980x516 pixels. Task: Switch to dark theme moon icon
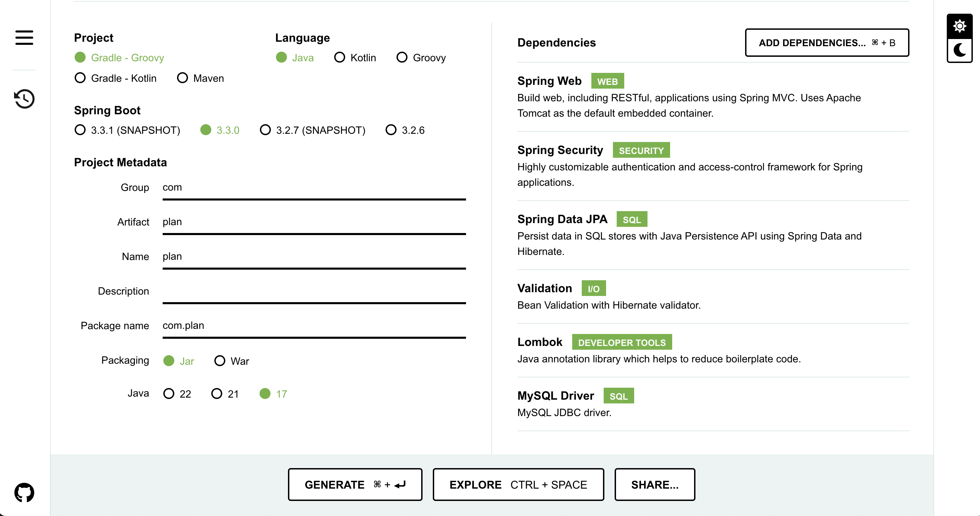[959, 50]
